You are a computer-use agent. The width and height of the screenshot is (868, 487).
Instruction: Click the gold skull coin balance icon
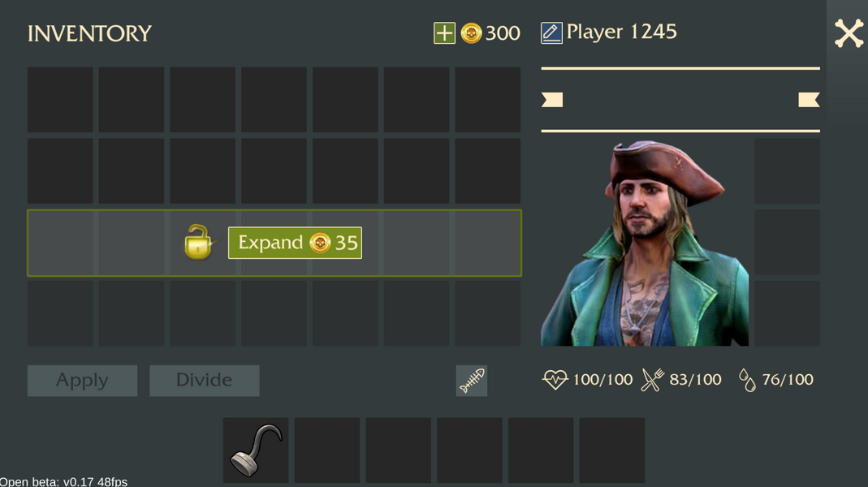471,33
